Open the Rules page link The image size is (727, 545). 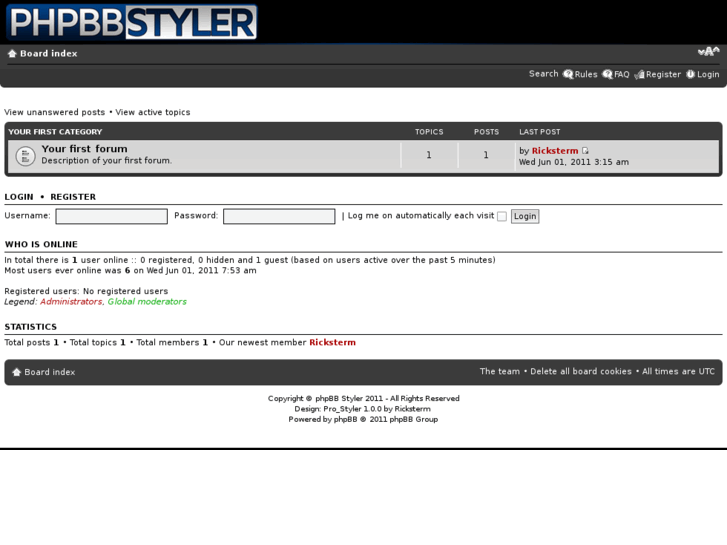pyautogui.click(x=586, y=74)
